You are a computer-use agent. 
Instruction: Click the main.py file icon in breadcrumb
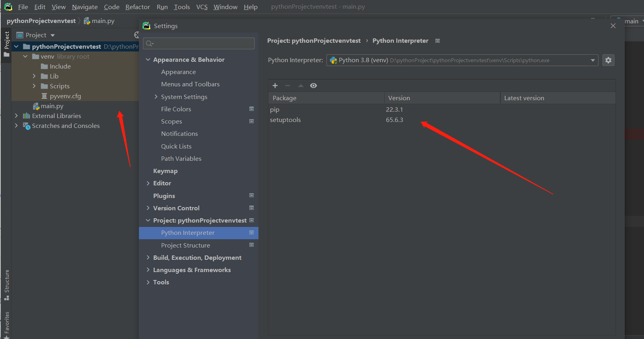87,21
